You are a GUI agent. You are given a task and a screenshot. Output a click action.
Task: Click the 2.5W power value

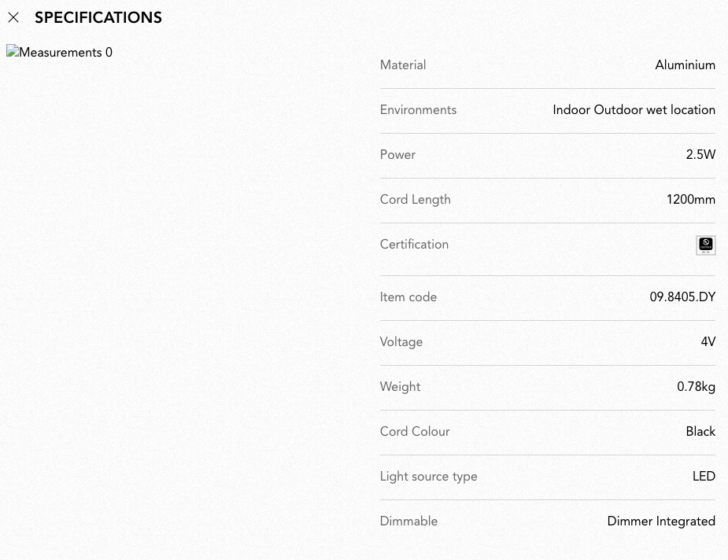tap(700, 154)
